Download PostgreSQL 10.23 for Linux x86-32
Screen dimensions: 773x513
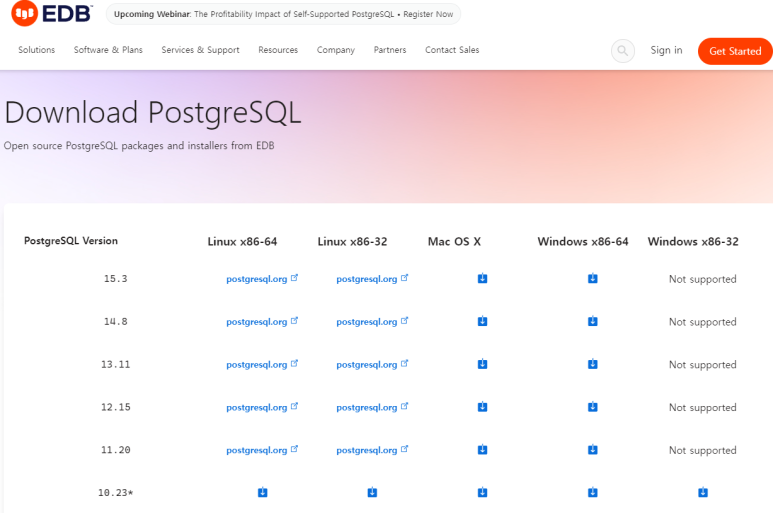coord(372,492)
